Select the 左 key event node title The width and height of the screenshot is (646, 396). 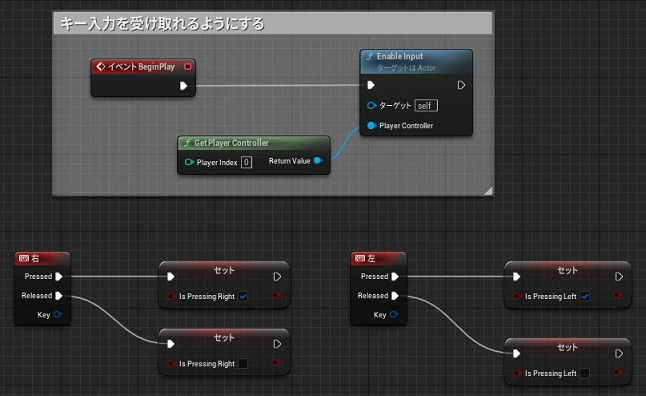pos(371,258)
